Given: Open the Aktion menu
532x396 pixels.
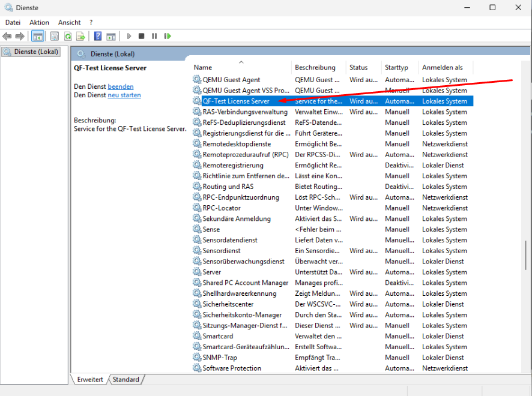Looking at the screenshot, I should point(39,22).
